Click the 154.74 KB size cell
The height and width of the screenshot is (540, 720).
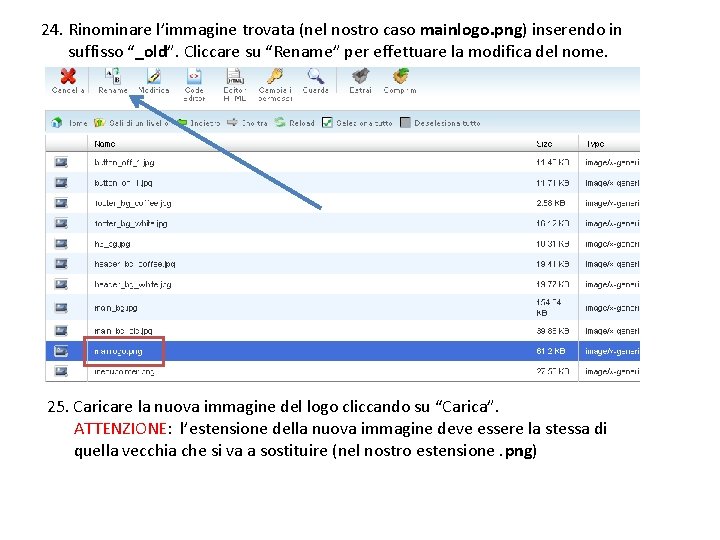(549, 308)
